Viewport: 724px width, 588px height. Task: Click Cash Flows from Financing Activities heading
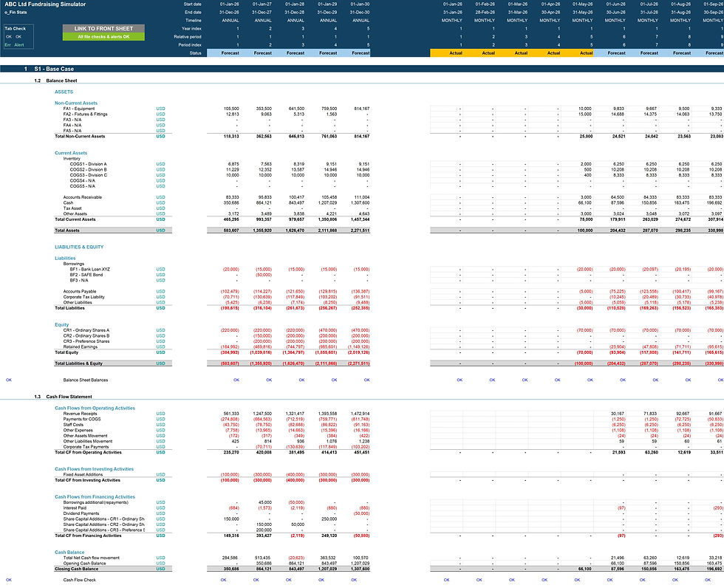(95, 497)
